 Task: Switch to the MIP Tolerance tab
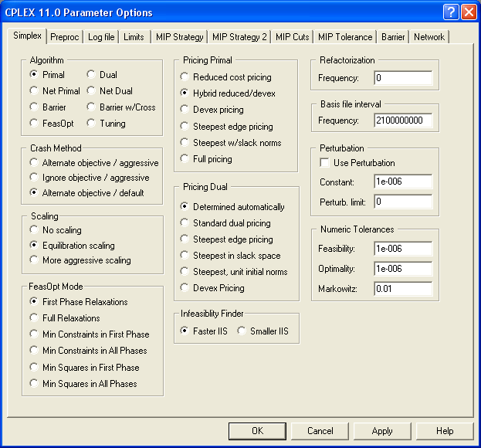[345, 37]
